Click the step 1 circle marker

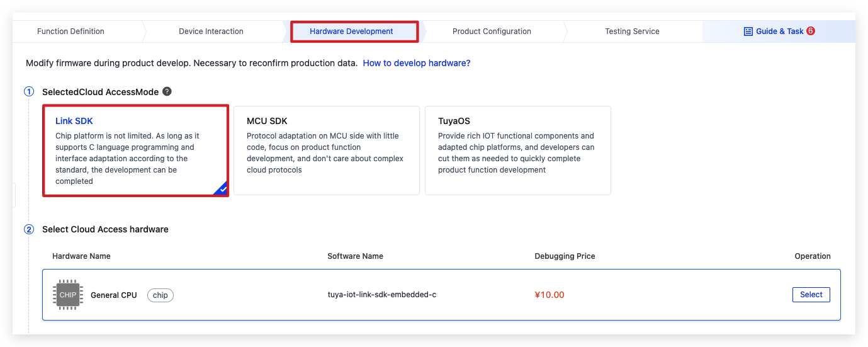[29, 92]
